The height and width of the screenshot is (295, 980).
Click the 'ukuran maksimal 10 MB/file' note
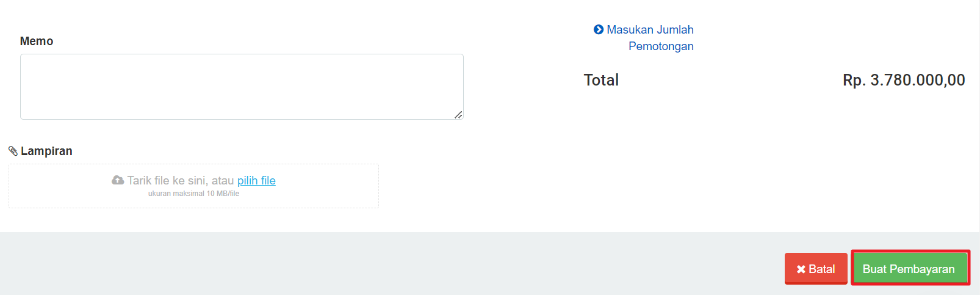193,194
